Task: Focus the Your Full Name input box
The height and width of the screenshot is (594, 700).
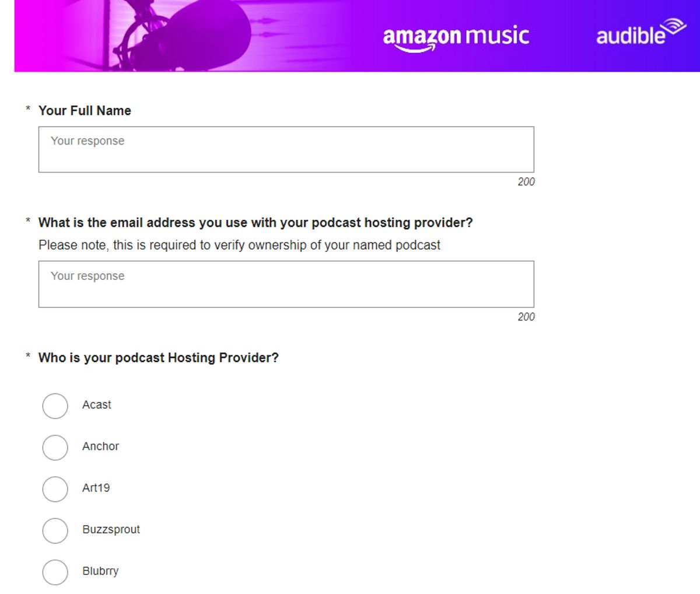Action: (x=286, y=149)
